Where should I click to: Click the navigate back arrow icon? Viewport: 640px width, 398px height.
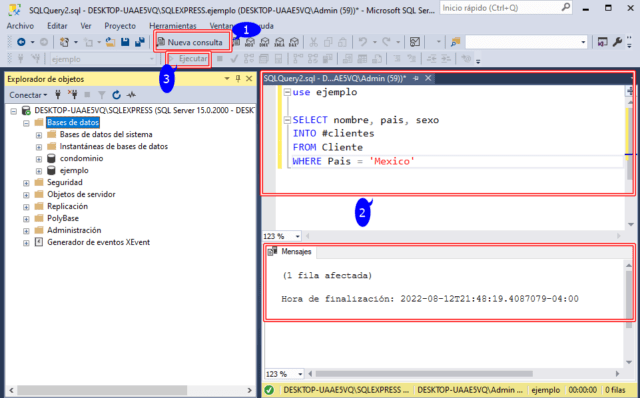(21, 42)
